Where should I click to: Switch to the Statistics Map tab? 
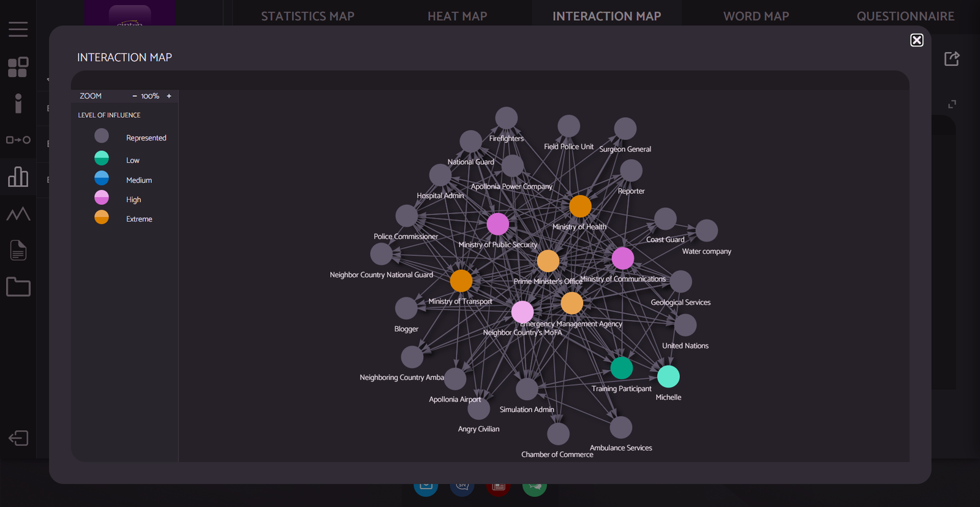click(307, 17)
